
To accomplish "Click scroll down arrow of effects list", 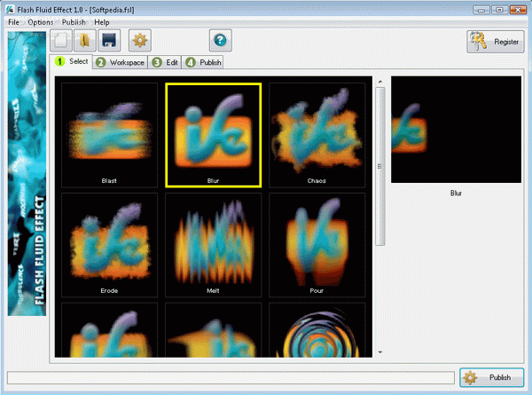I will [380, 352].
